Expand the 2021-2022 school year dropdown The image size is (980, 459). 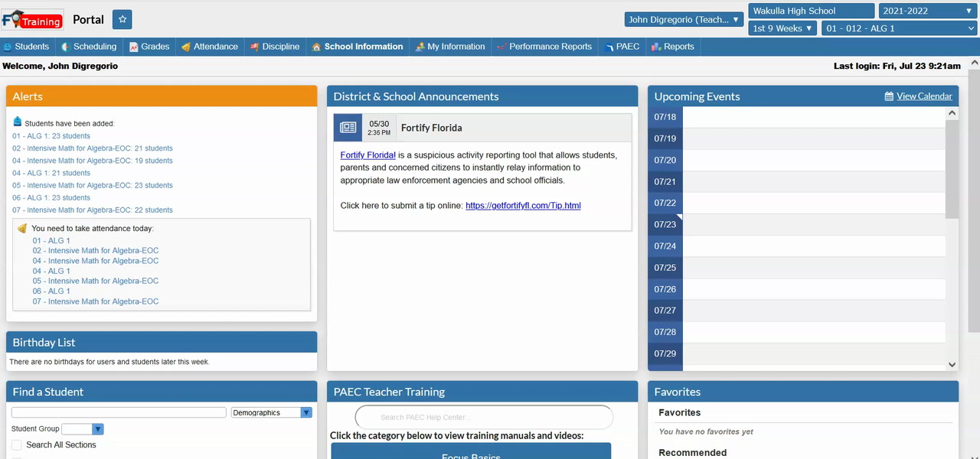coord(926,11)
